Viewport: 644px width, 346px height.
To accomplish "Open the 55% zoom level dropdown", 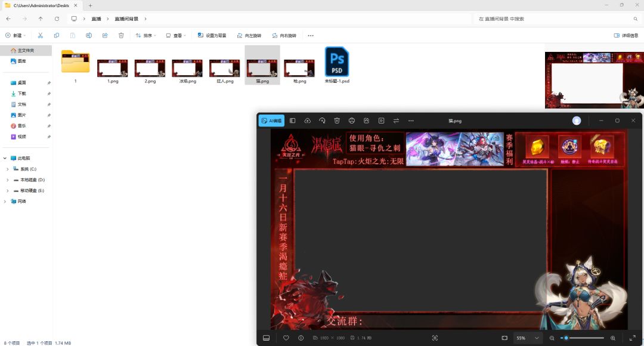I will (x=527, y=338).
